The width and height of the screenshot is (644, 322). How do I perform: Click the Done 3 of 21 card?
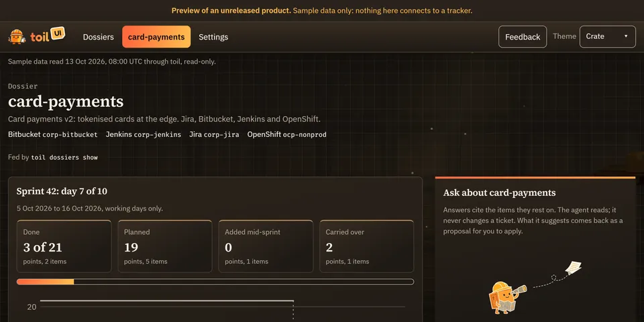[64, 246]
